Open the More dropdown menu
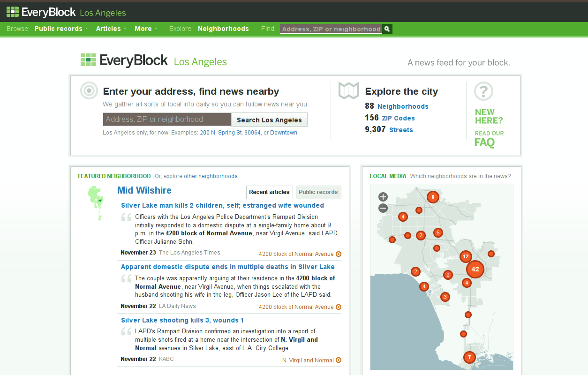Viewport: 588px width, 375px height. pos(146,29)
